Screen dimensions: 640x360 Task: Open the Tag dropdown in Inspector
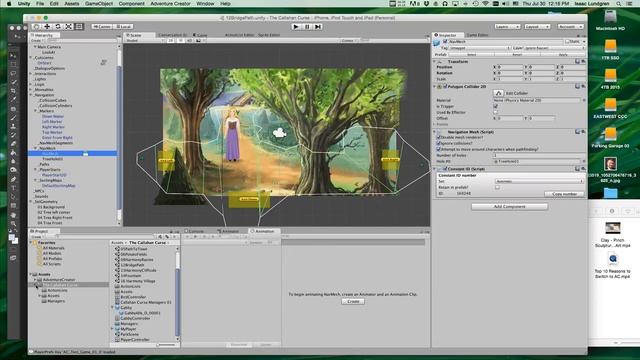click(x=480, y=48)
